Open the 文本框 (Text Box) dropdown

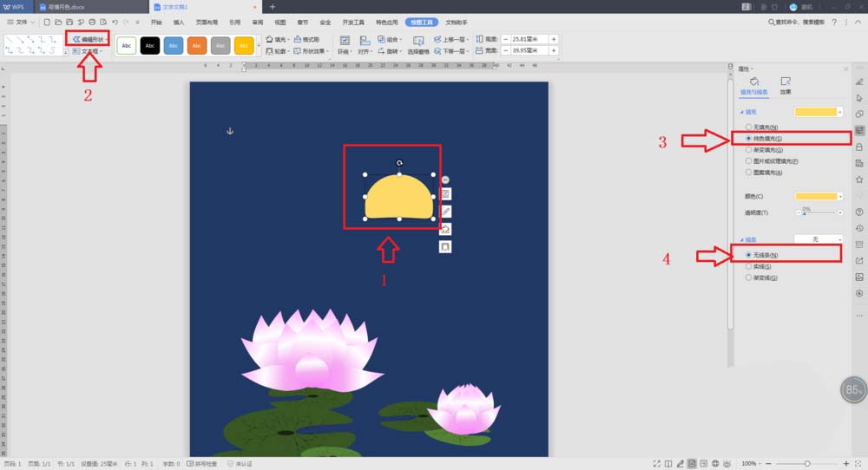88,51
